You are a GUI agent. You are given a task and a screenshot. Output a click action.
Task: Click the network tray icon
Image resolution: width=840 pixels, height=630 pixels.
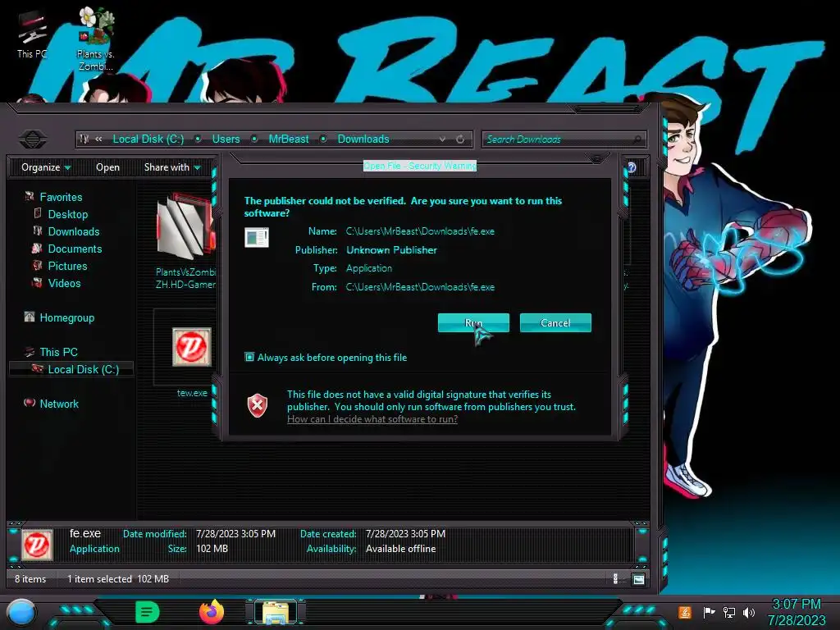(x=729, y=612)
